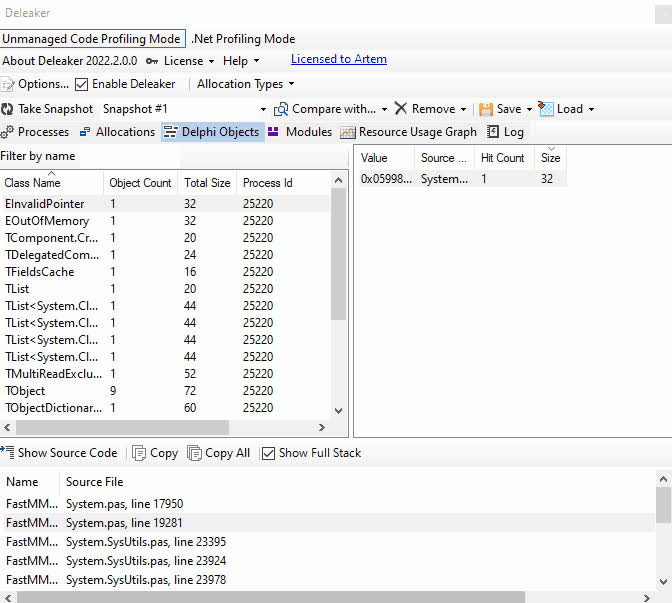Sort by Size column header
The height and width of the screenshot is (603, 672).
[x=551, y=158]
